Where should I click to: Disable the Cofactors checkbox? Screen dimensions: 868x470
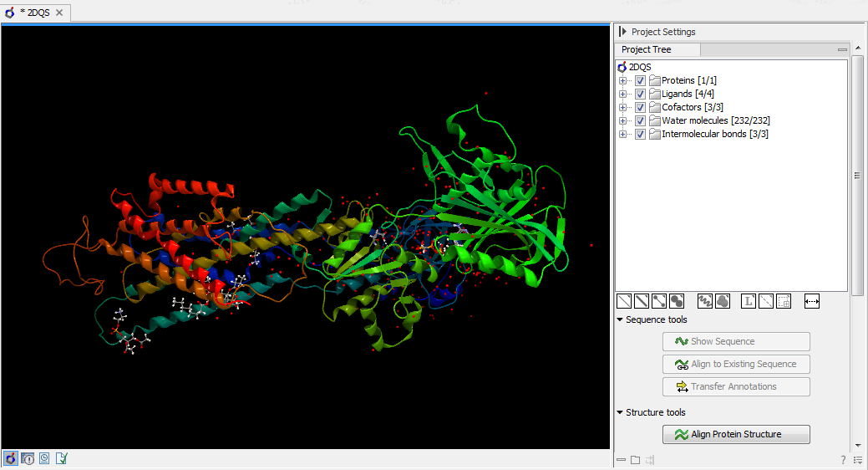point(641,107)
